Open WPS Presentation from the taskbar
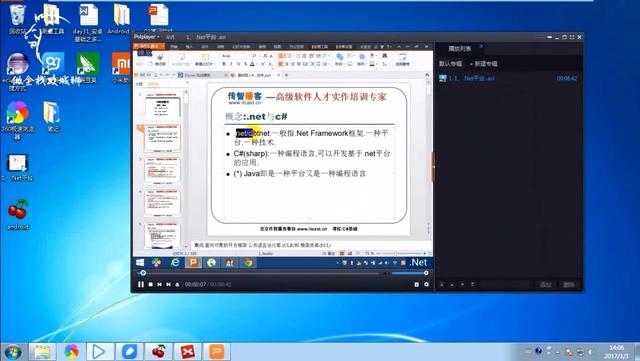The height and width of the screenshot is (361, 640). (x=217, y=352)
